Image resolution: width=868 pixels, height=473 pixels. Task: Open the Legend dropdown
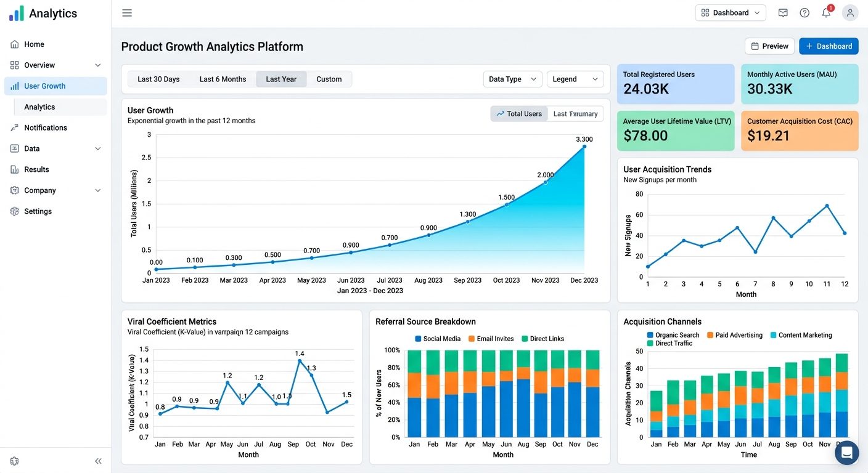tap(575, 79)
